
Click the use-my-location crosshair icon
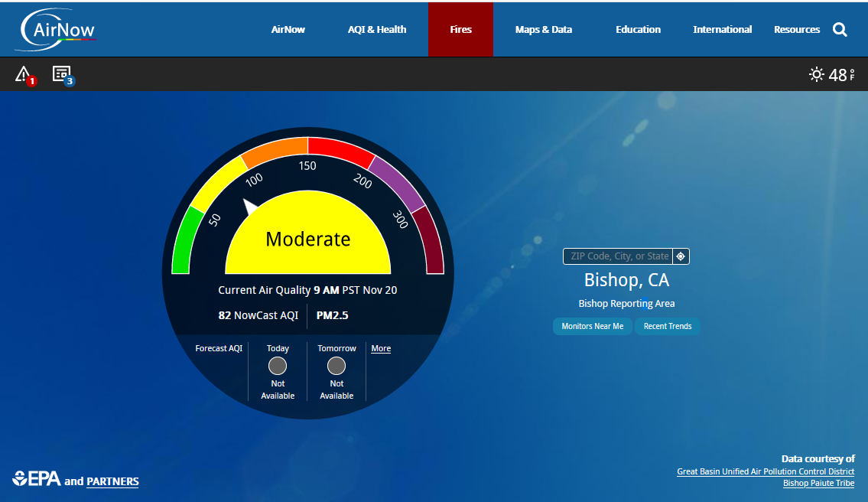click(x=681, y=256)
